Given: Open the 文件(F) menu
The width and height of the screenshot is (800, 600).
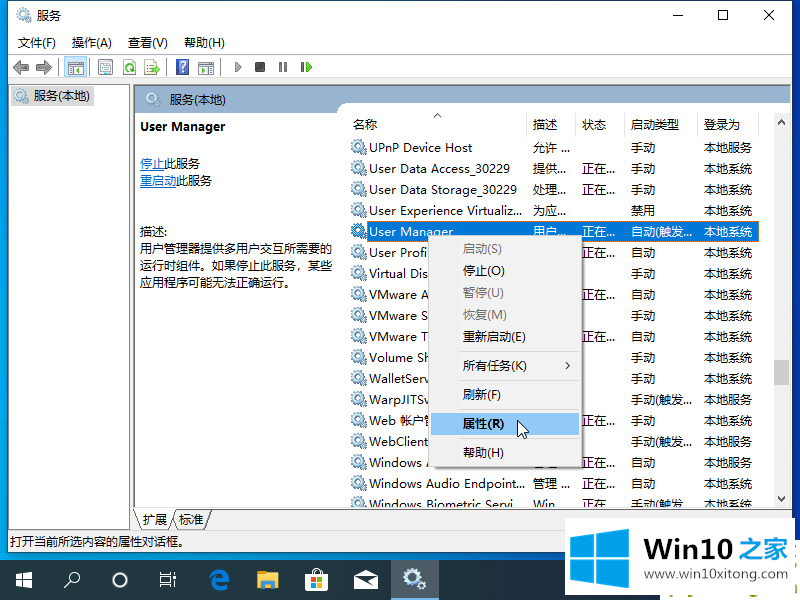Looking at the screenshot, I should [37, 43].
